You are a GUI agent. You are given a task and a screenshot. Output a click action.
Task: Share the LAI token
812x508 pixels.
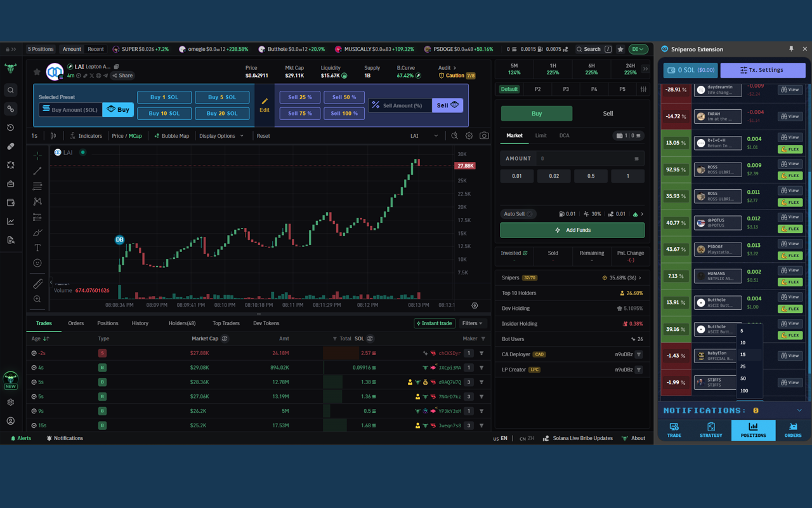[x=122, y=76]
